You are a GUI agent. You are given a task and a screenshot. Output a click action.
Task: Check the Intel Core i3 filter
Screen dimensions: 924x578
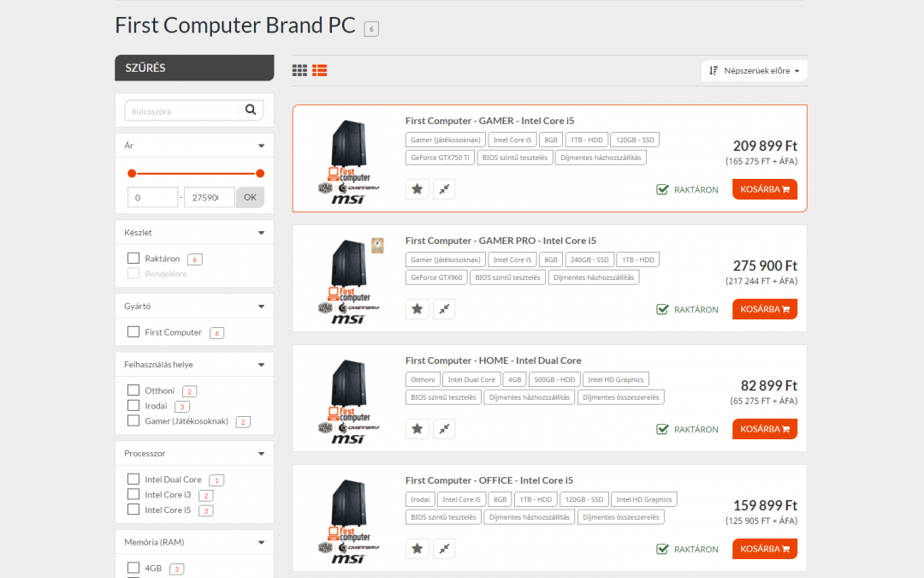pos(133,494)
